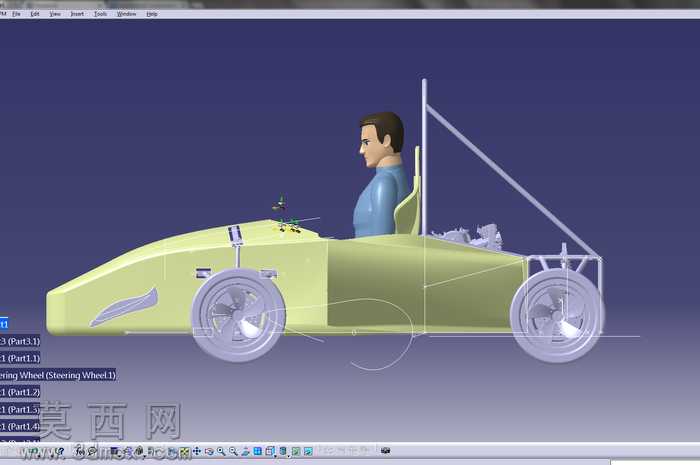Select Steering Wheel (Steering Wheel.1) tree node
The image size is (700, 465).
(58, 375)
